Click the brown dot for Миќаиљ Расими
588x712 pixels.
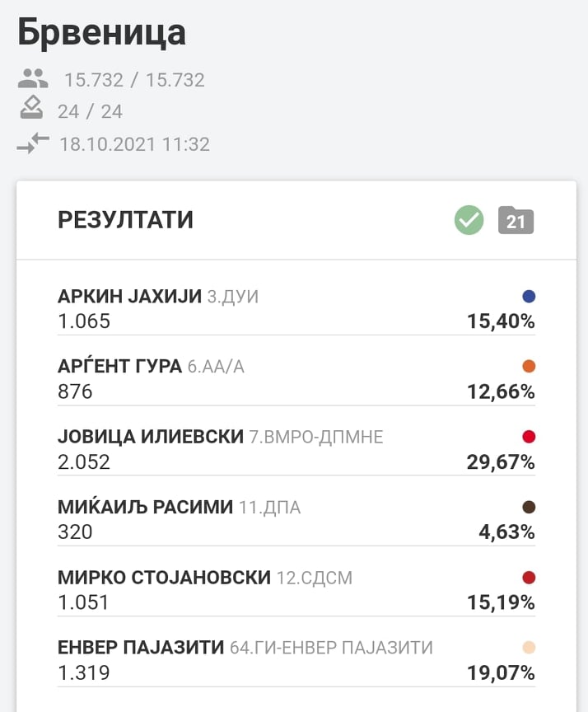(529, 507)
